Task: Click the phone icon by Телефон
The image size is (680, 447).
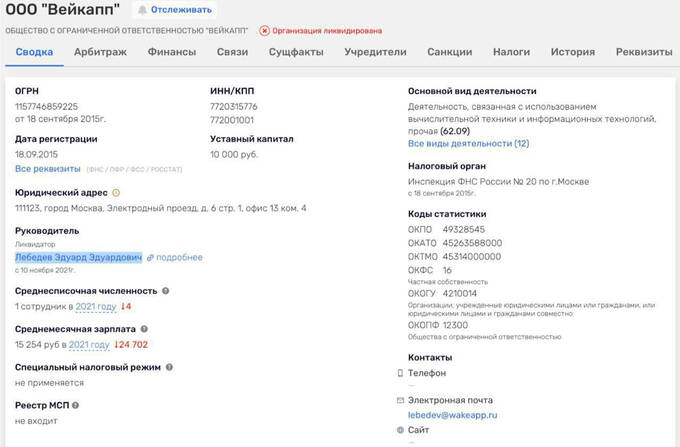Action: 400,373
